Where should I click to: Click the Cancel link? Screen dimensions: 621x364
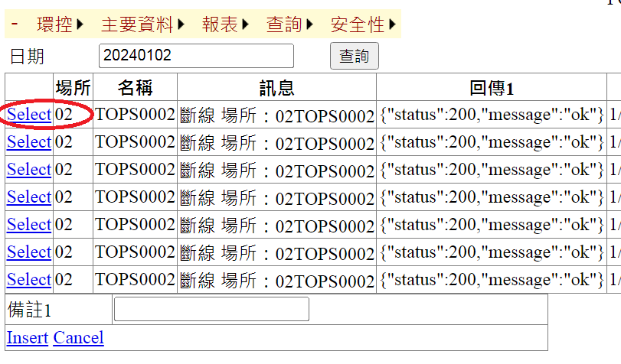78,338
